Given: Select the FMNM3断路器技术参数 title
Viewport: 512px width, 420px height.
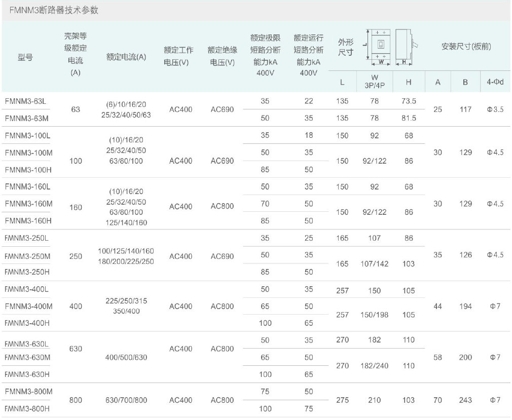Looking at the screenshot, I should point(51,11).
